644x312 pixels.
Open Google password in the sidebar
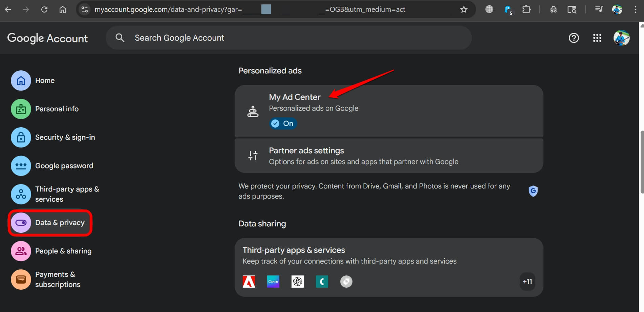[52, 166]
